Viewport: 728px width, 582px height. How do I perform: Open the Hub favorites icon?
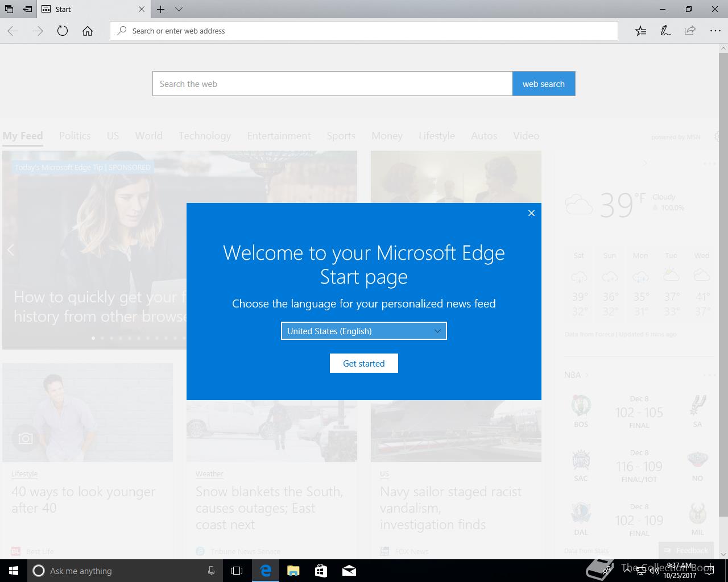[x=641, y=31]
